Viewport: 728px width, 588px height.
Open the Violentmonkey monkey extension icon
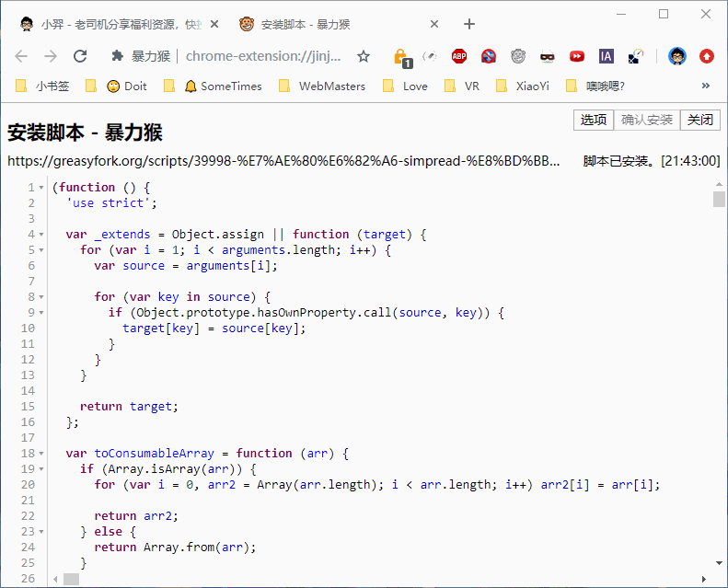click(518, 56)
